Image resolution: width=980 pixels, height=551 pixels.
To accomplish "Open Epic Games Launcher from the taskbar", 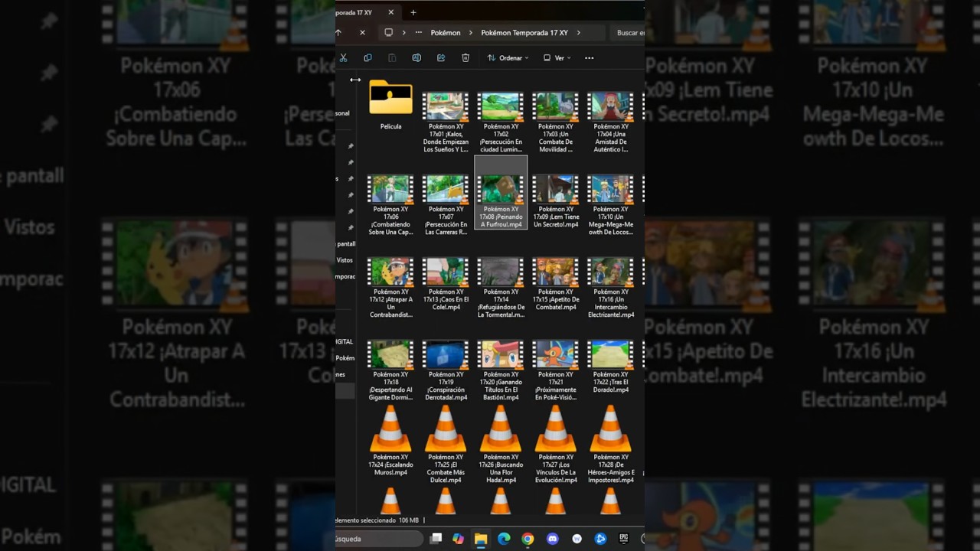I will (624, 539).
